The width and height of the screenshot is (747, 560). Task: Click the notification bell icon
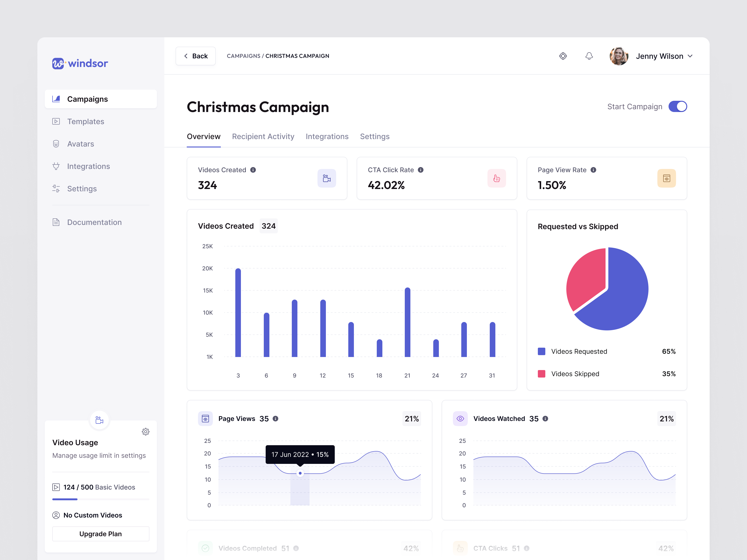click(x=589, y=56)
